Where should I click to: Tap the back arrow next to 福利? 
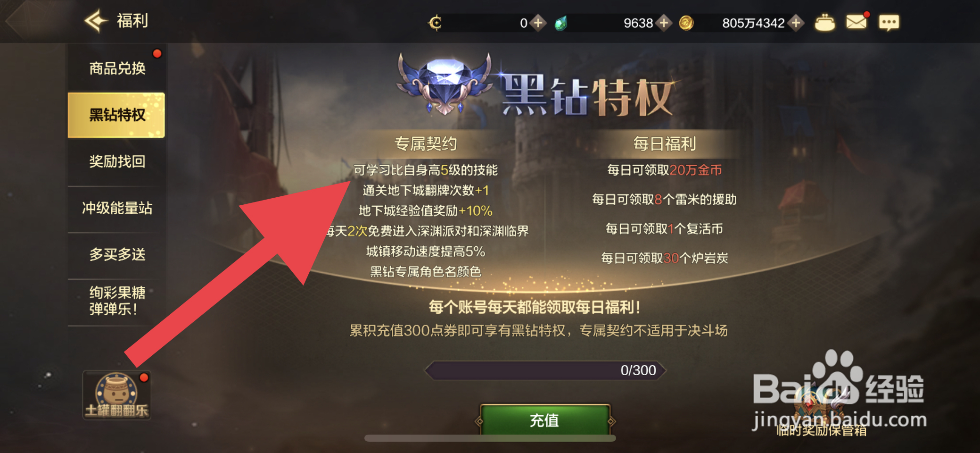[x=96, y=21]
